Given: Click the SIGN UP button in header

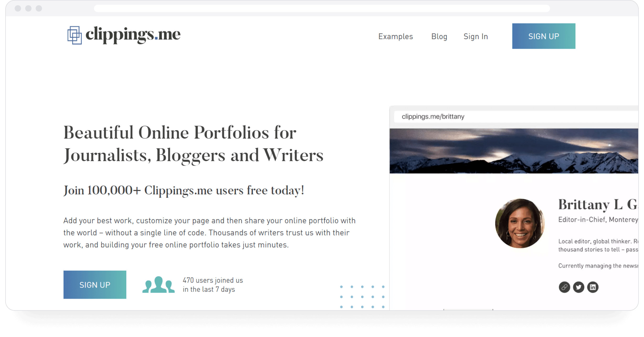Looking at the screenshot, I should 544,36.
